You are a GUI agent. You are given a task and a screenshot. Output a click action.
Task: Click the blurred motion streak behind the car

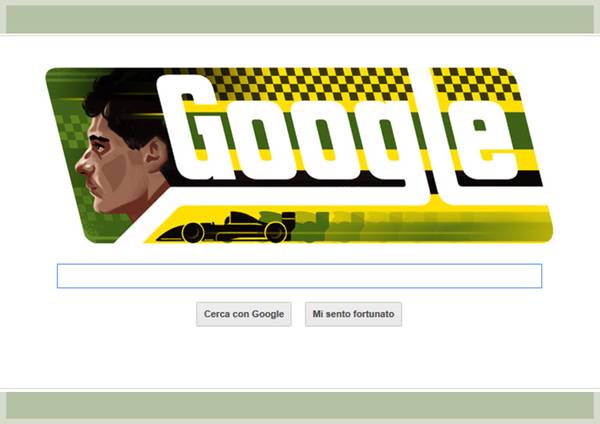click(x=421, y=226)
